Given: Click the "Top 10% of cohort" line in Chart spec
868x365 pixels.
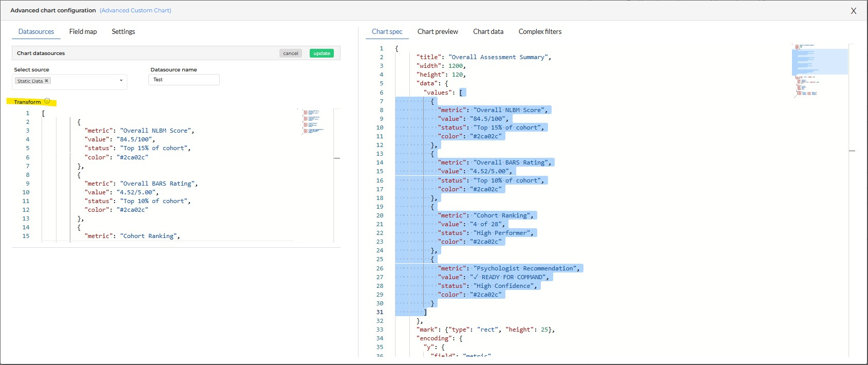Looking at the screenshot, I should tap(491, 180).
